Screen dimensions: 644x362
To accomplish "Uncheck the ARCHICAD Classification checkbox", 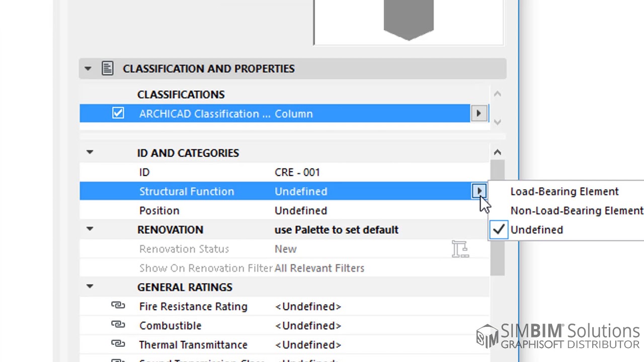I will pos(118,114).
